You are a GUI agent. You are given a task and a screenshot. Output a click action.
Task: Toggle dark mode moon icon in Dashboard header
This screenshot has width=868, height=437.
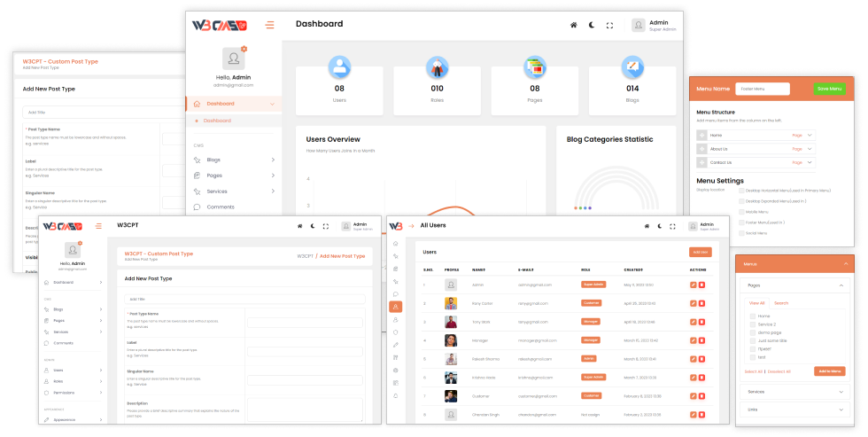pos(592,26)
